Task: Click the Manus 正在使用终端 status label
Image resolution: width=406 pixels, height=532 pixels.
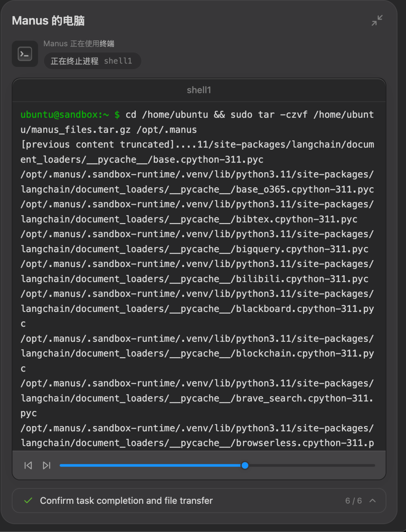Action: (x=79, y=44)
